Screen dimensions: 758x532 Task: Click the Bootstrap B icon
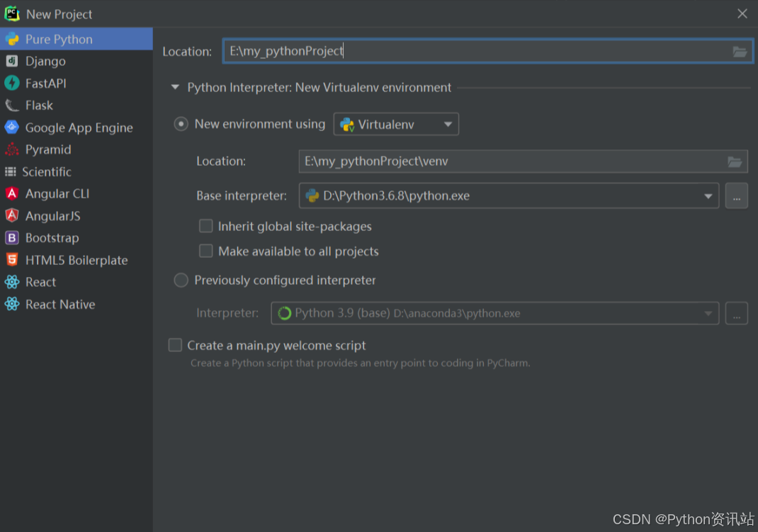coord(12,238)
